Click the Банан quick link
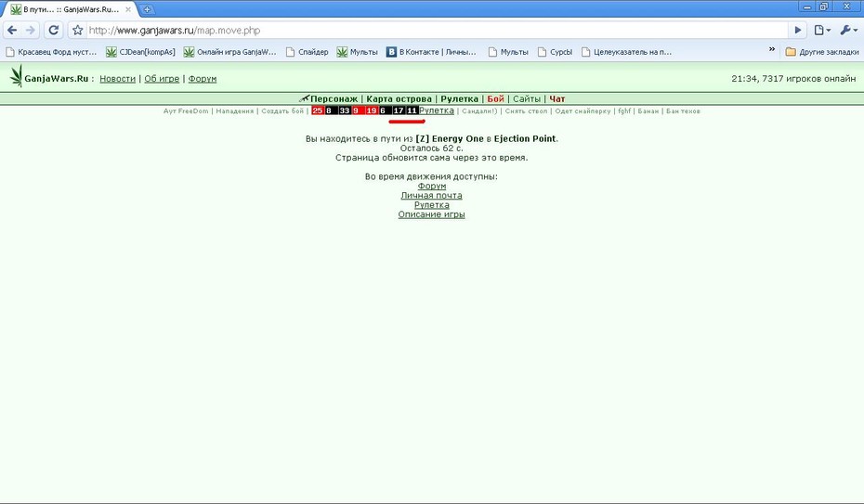Screen dimensions: 864x504 (x=648, y=111)
